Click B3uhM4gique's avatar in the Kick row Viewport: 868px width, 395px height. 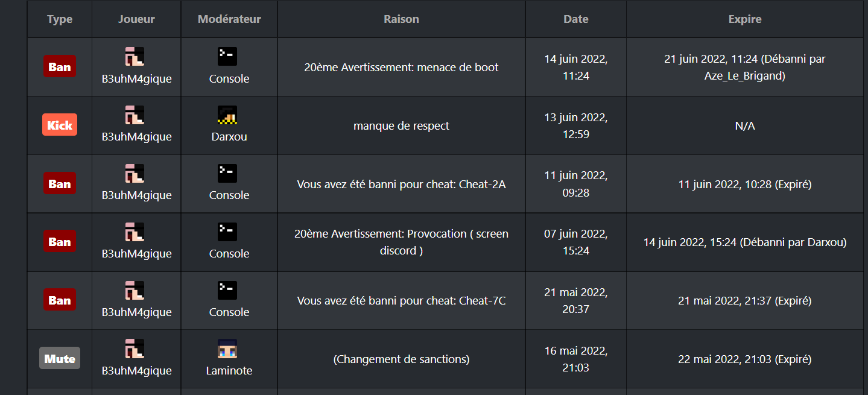point(135,115)
